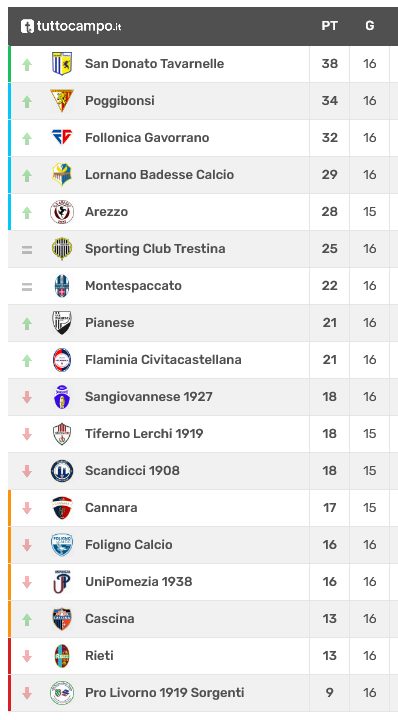Sort standings by the G column header
398x720 pixels.
(x=370, y=26)
